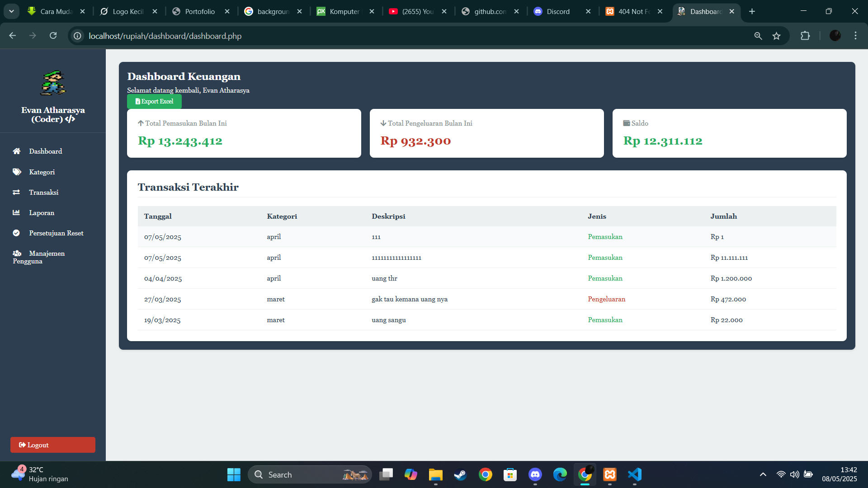The image size is (868, 488).
Task: Show hidden system tray icons
Action: 763,474
